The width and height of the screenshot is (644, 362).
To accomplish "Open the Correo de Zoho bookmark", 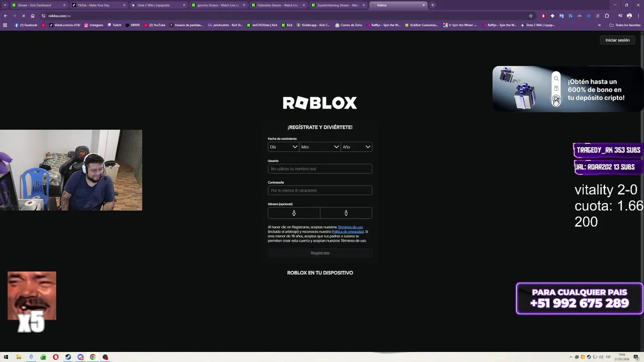I will 349,25.
